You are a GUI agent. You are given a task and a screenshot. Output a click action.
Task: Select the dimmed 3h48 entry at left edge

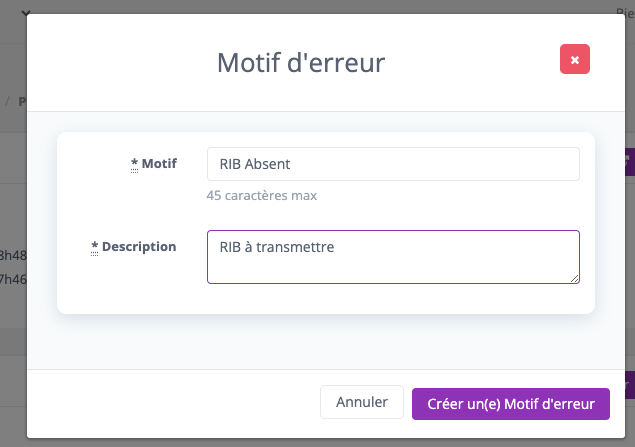[13, 256]
